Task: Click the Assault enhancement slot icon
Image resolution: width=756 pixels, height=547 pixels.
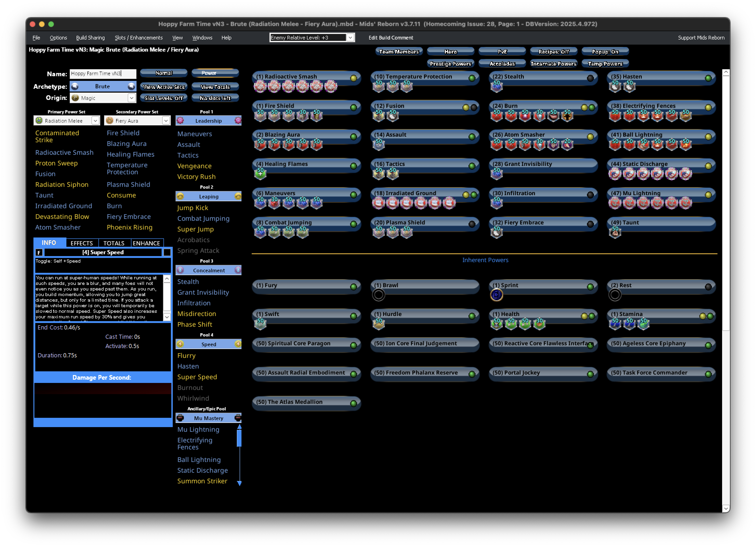Action: 378,145
